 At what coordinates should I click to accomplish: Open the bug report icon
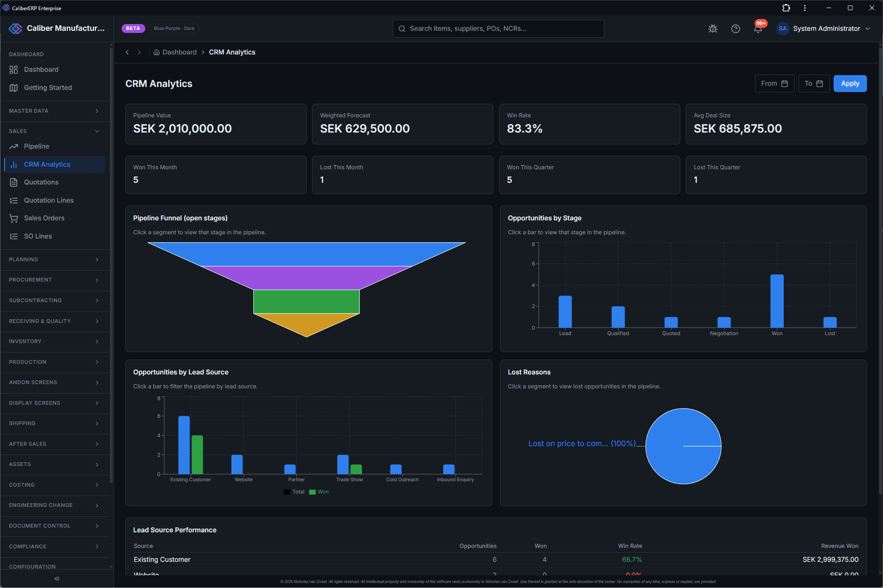click(x=713, y=29)
